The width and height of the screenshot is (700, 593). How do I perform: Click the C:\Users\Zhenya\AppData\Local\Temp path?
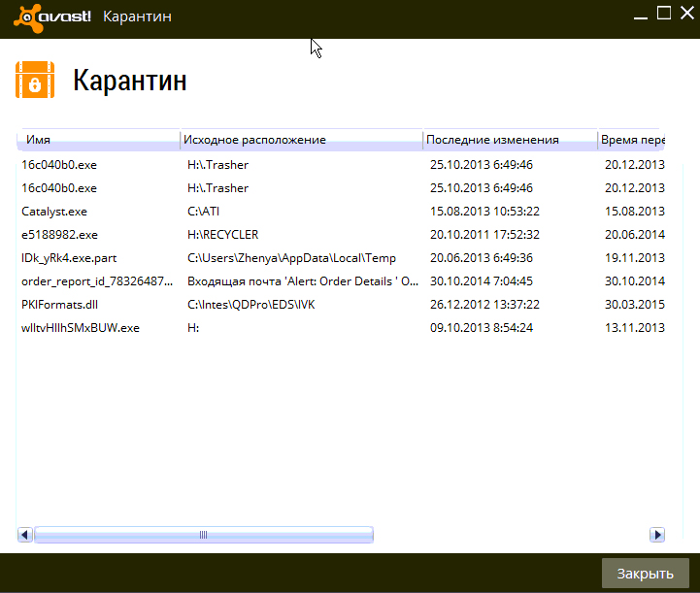tap(291, 258)
